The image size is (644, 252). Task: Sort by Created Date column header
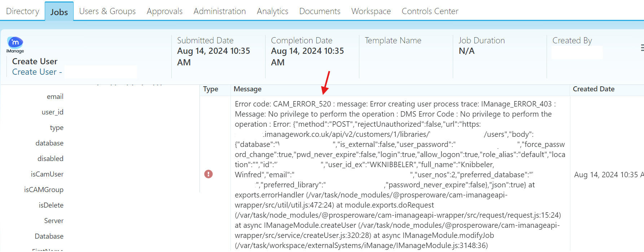tap(593, 89)
